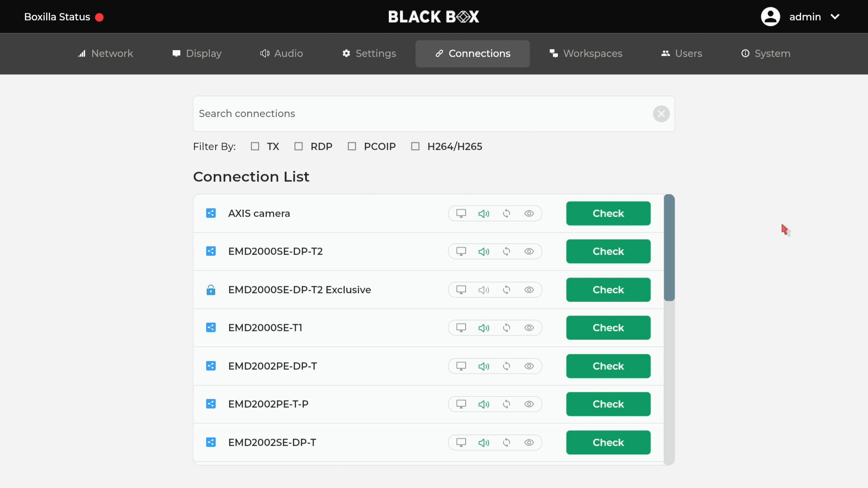The height and width of the screenshot is (488, 868).
Task: Clear the search field with X button
Action: (661, 114)
